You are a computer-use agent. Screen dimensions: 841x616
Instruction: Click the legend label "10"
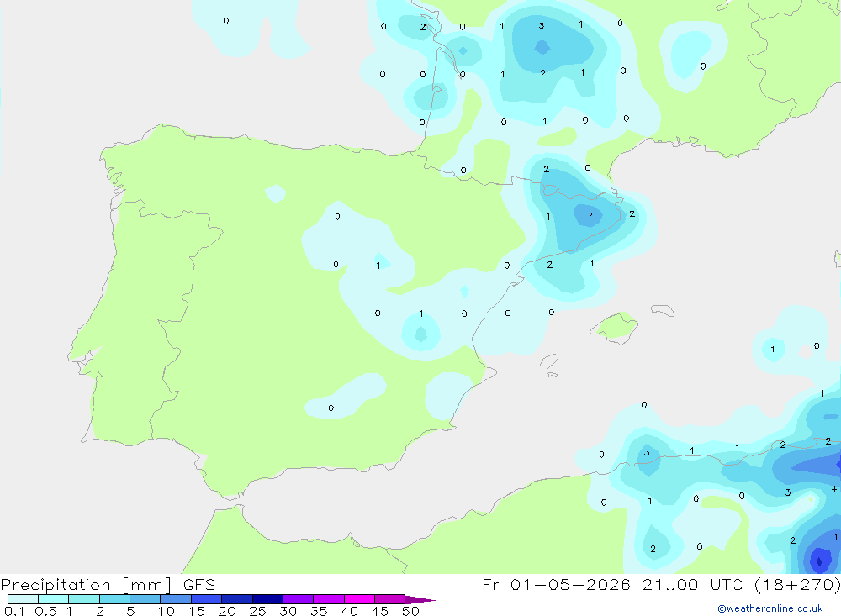point(166,611)
